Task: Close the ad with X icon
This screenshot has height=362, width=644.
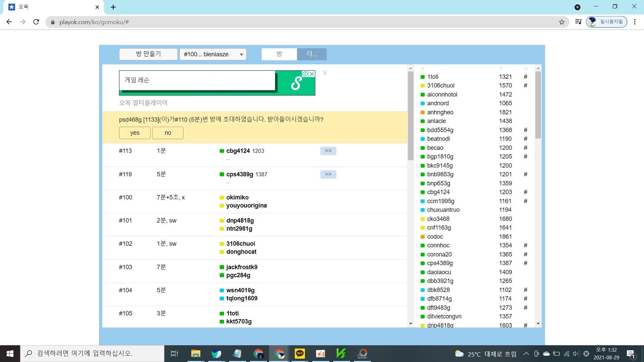Action: 312,74
